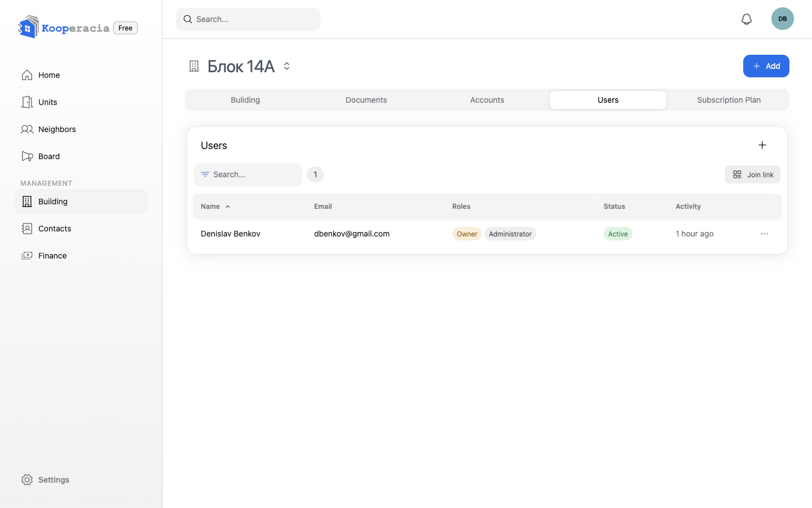Open notifications bell

tap(747, 19)
